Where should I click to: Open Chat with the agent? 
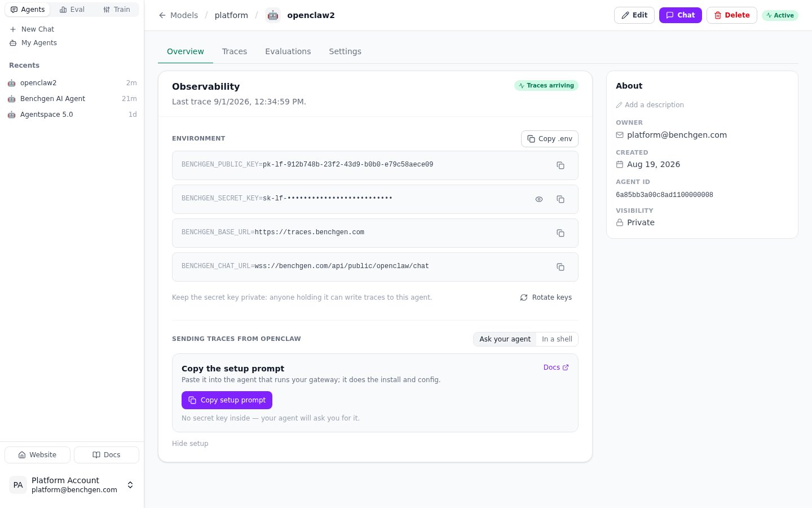[681, 15]
